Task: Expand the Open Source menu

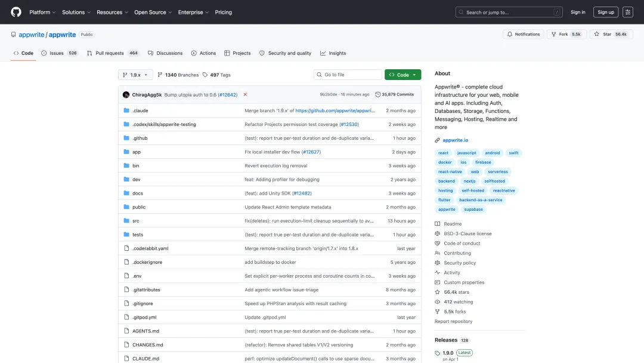Action: (153, 13)
